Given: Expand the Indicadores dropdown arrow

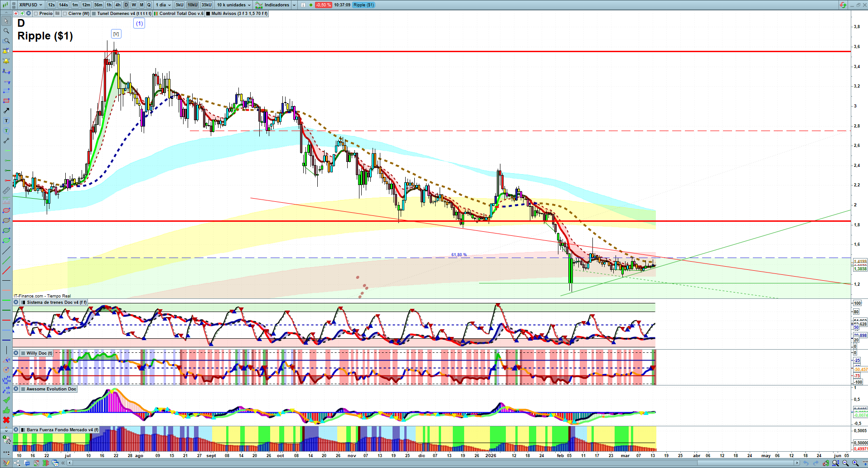Looking at the screenshot, I should point(294,5).
